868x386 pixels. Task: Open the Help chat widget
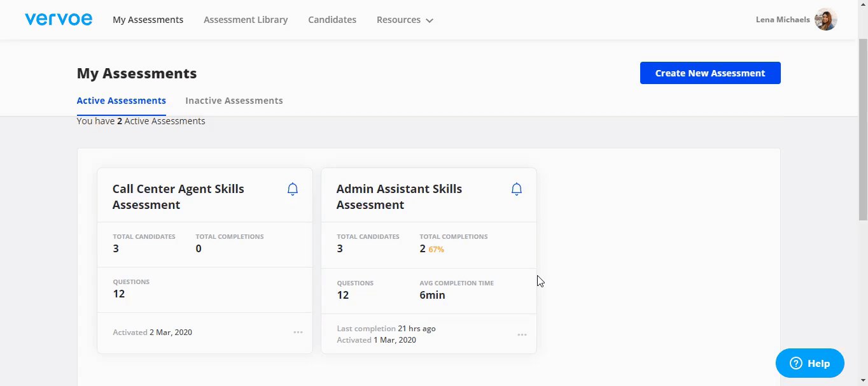[x=809, y=363]
